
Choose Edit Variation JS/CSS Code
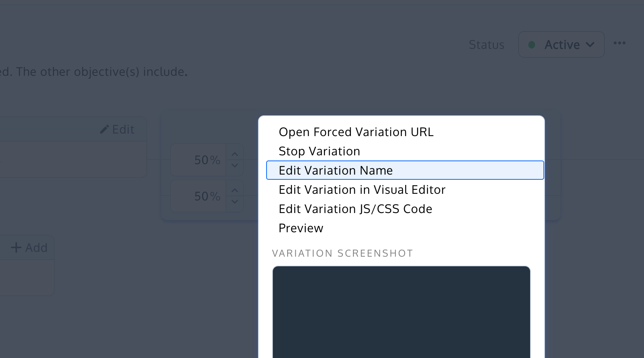pyautogui.click(x=355, y=209)
